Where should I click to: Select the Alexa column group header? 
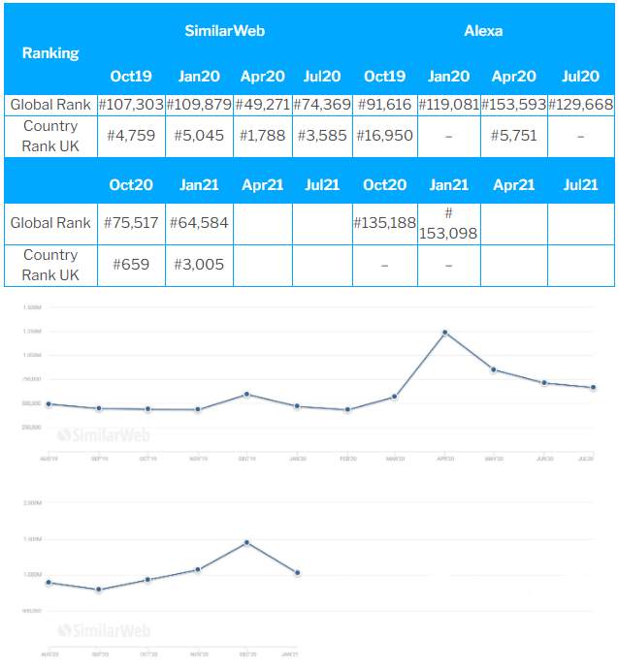pyautogui.click(x=483, y=31)
